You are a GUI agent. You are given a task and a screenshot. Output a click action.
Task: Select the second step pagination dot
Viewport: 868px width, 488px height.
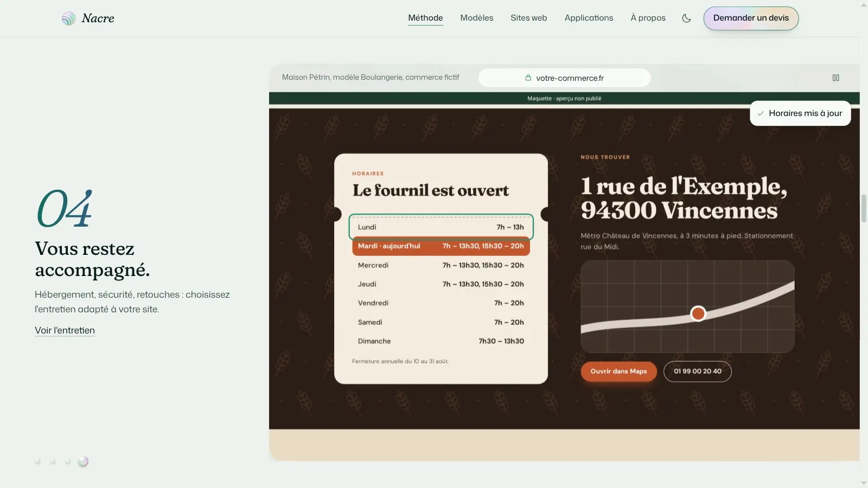pyautogui.click(x=53, y=461)
